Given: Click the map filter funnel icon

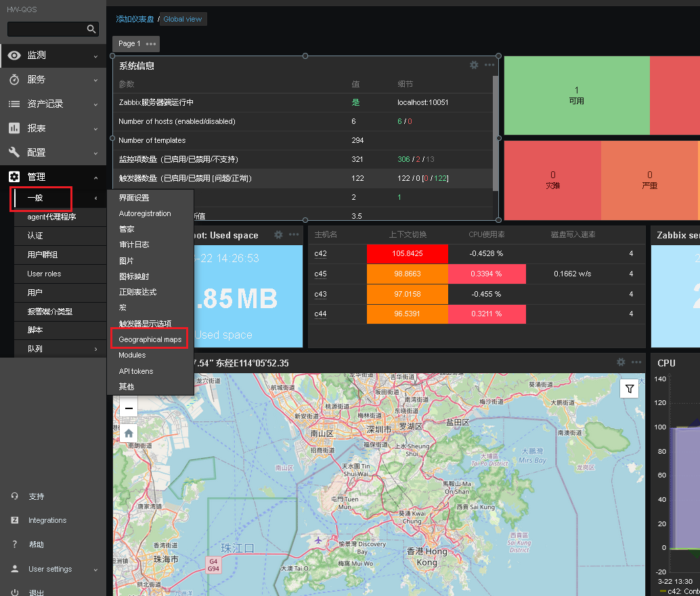Looking at the screenshot, I should (x=630, y=389).
